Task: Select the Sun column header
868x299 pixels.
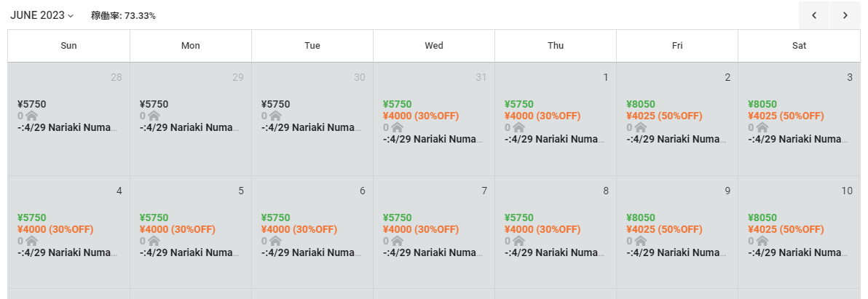Action: (68, 46)
